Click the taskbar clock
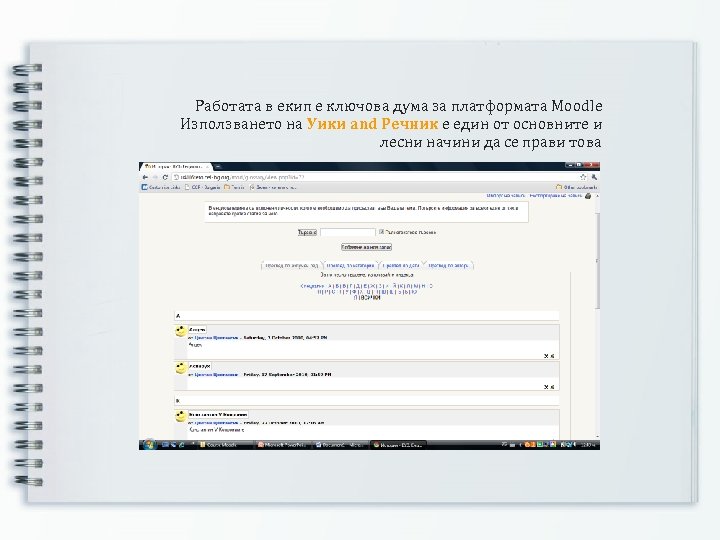720x540 pixels. point(588,444)
